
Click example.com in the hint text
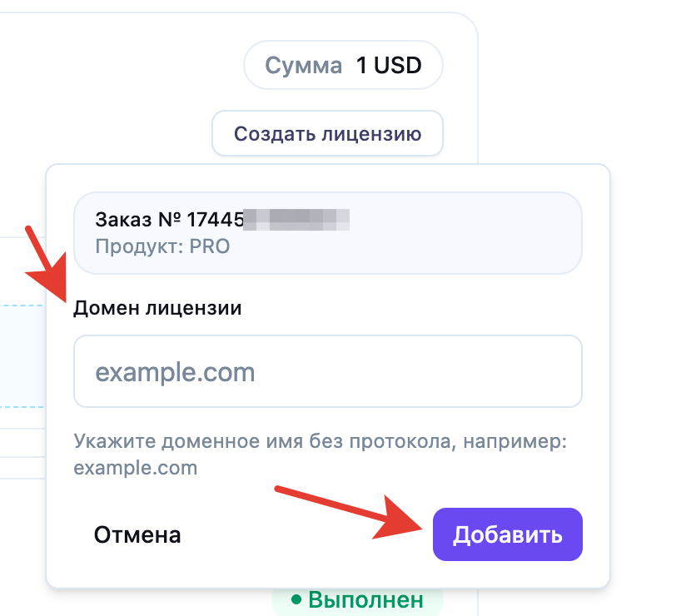(135, 468)
